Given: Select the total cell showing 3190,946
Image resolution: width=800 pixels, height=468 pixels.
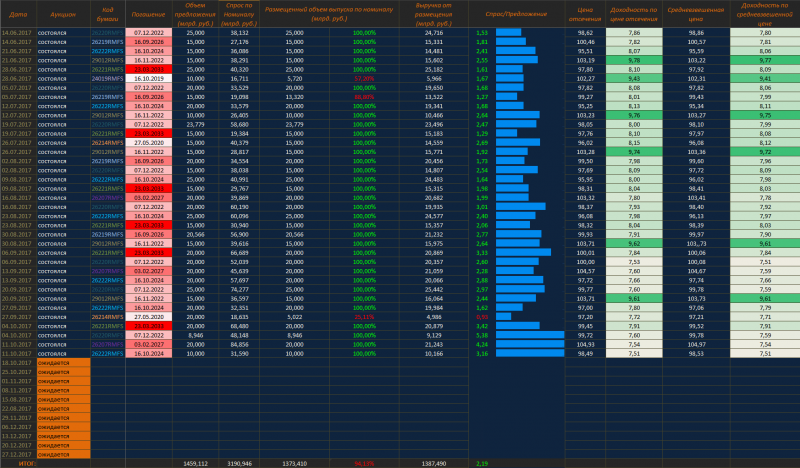Looking at the screenshot, I should [240, 463].
